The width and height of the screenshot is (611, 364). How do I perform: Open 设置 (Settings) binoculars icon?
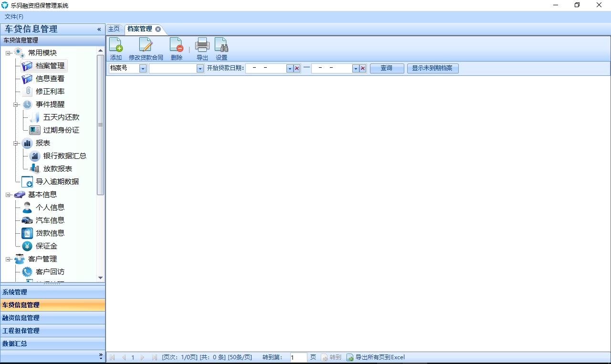221,45
